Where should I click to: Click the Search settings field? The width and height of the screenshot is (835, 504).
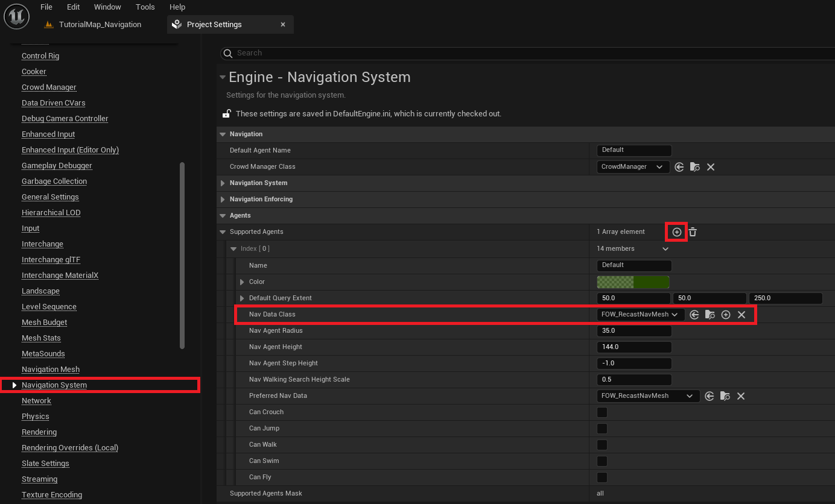(527, 53)
